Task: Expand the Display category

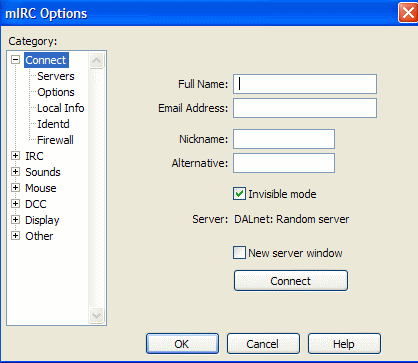Action: (15, 220)
